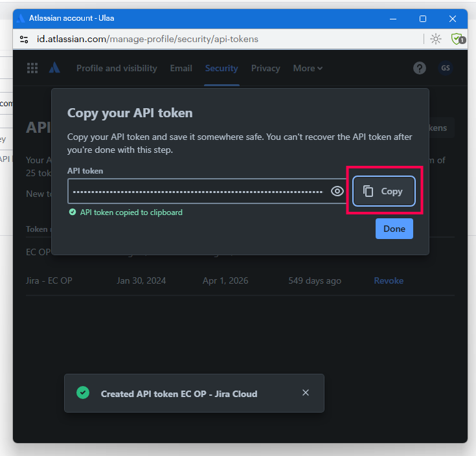The height and width of the screenshot is (456, 476).
Task: Revoke the Jira - EC OP token
Action: (x=389, y=280)
